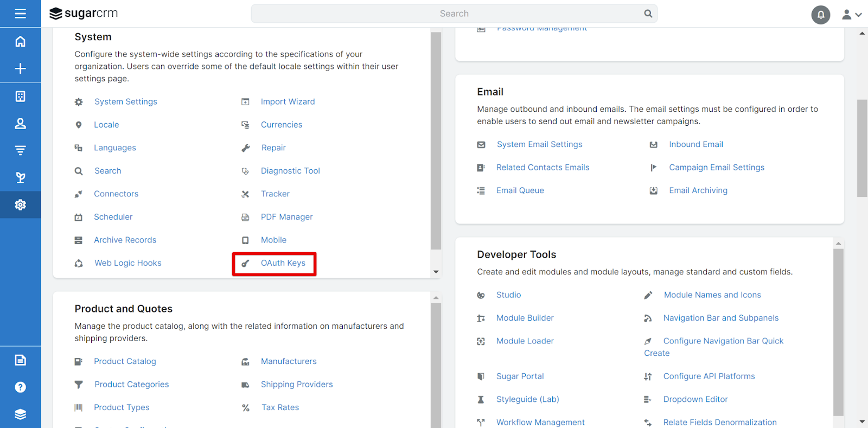Image resolution: width=868 pixels, height=428 pixels.
Task: Open Currencies link
Action: tap(282, 125)
